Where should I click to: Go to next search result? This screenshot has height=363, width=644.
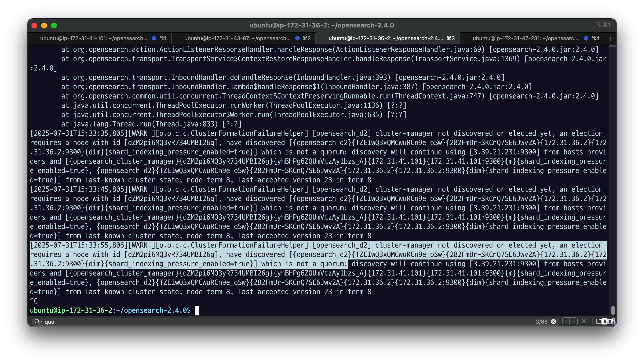click(x=574, y=321)
